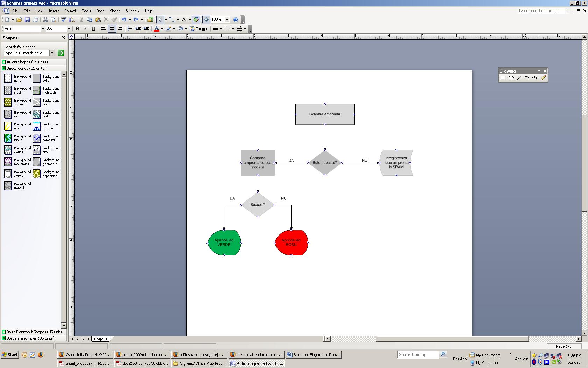Open the Font name dropdown

tap(43, 28)
